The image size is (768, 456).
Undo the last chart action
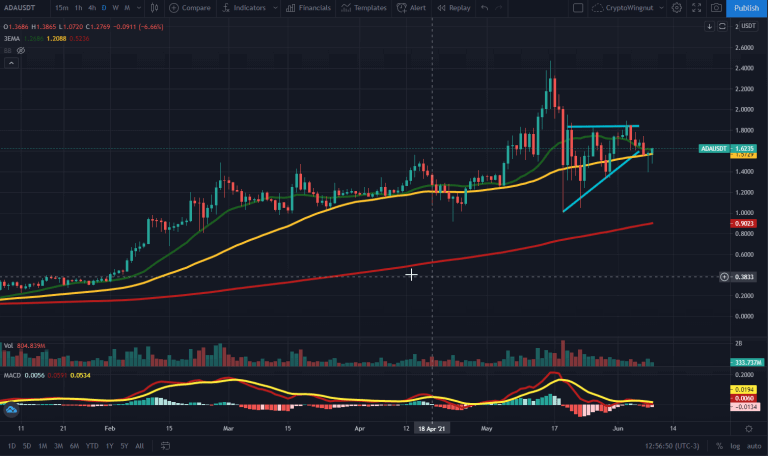point(484,8)
